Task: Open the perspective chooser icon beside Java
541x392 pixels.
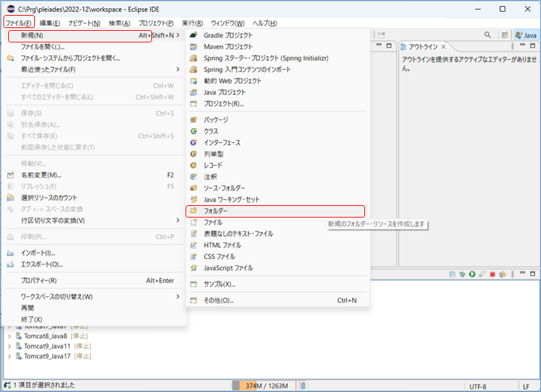Action: (x=505, y=35)
